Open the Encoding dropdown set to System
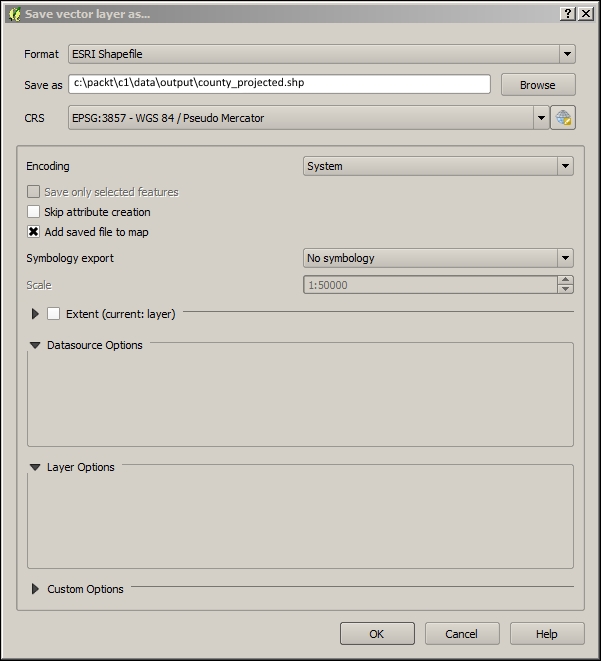 438,166
